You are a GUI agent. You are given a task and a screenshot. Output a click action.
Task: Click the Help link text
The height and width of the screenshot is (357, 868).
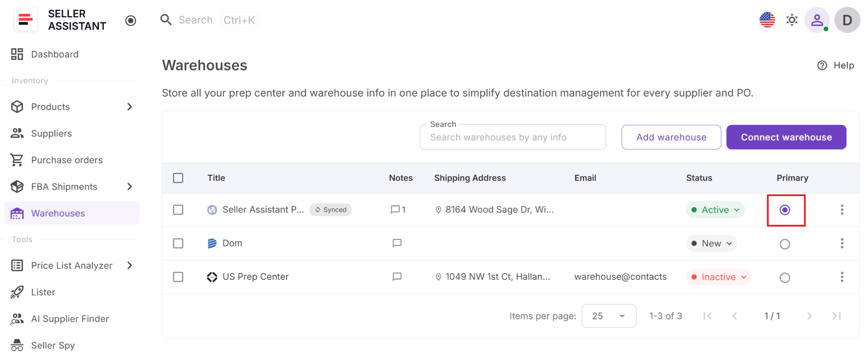point(844,65)
